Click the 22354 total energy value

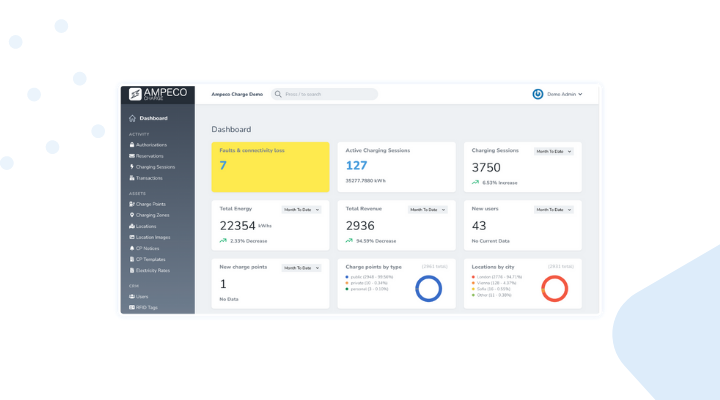click(x=237, y=226)
